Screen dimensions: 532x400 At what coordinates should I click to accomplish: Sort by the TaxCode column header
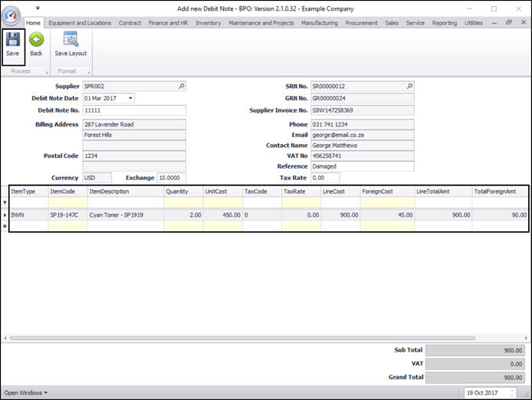(x=262, y=192)
